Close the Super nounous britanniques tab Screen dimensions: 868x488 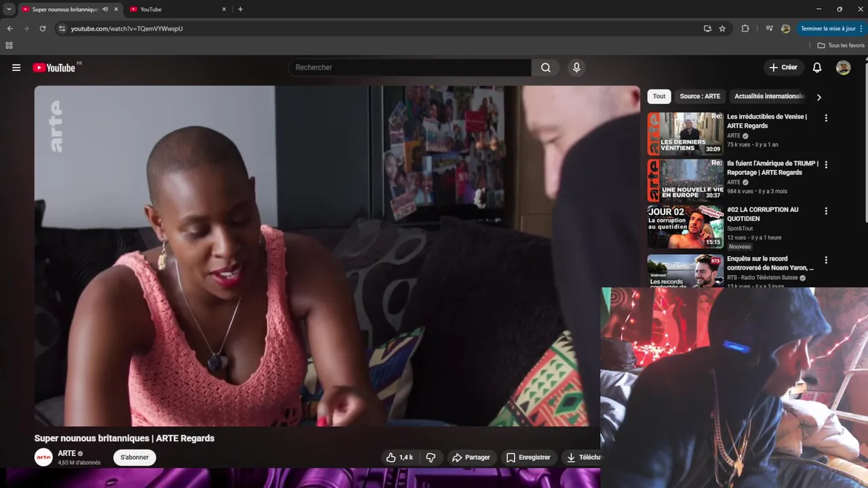116,9
